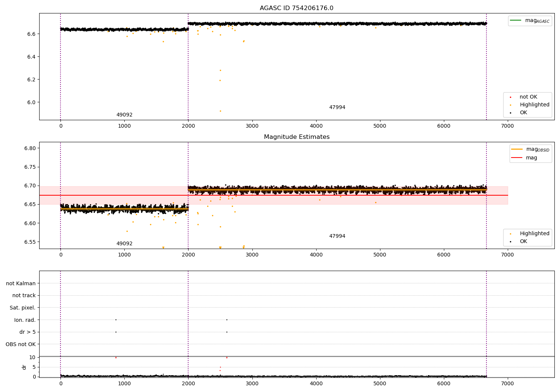Click the 'dr > 5' row label
560x392 pixels.
(28, 332)
